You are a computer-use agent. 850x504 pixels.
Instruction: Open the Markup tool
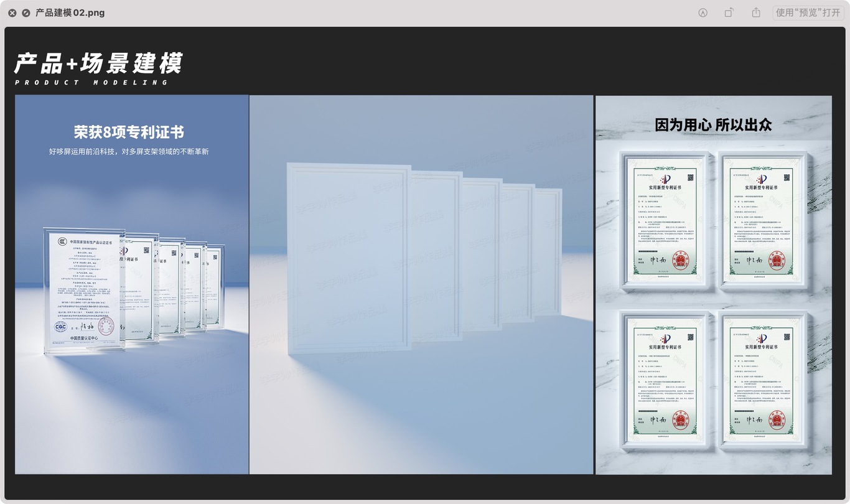pos(703,12)
